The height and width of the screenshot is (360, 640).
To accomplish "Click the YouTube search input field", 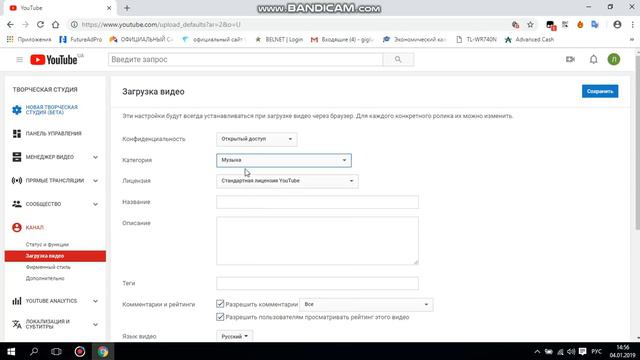I will [x=246, y=60].
